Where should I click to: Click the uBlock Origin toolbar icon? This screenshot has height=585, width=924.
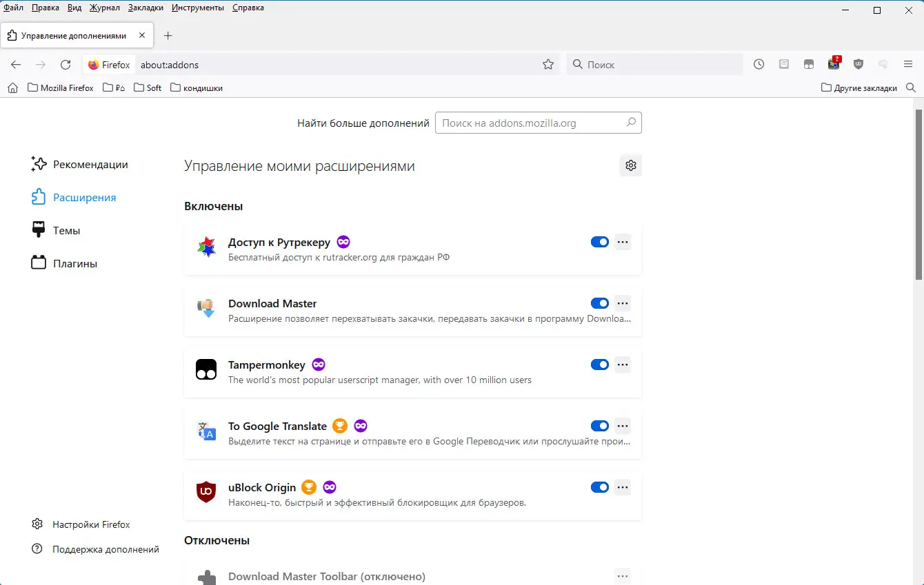coord(858,64)
